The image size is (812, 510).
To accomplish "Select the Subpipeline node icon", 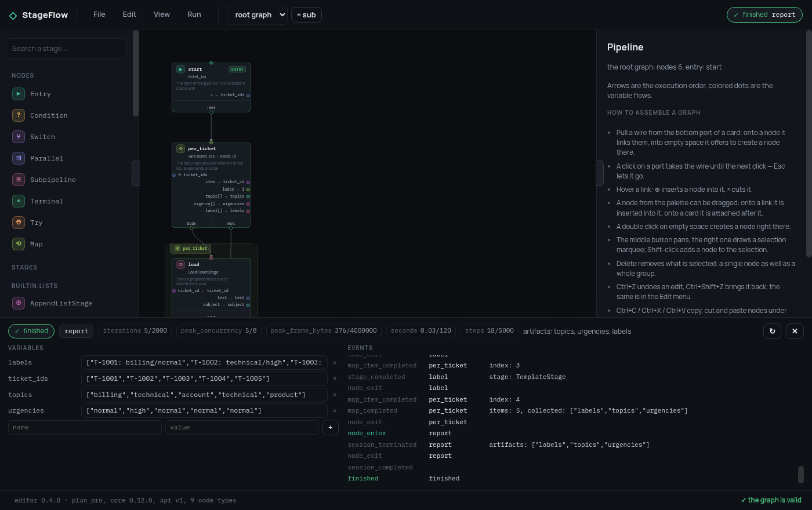I will [19, 180].
